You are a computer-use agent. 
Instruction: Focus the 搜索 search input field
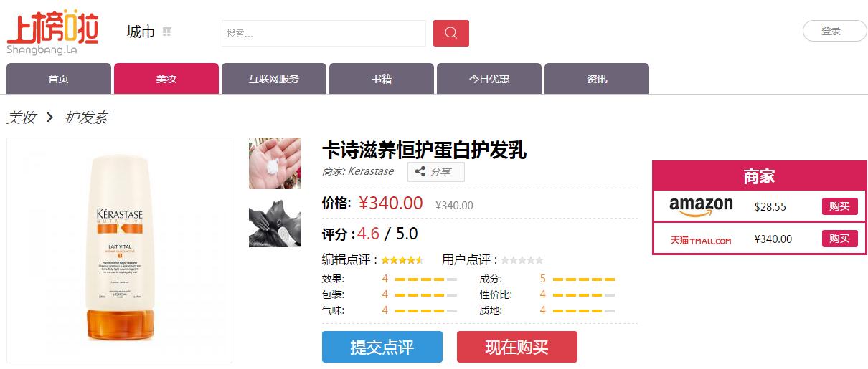tap(324, 33)
